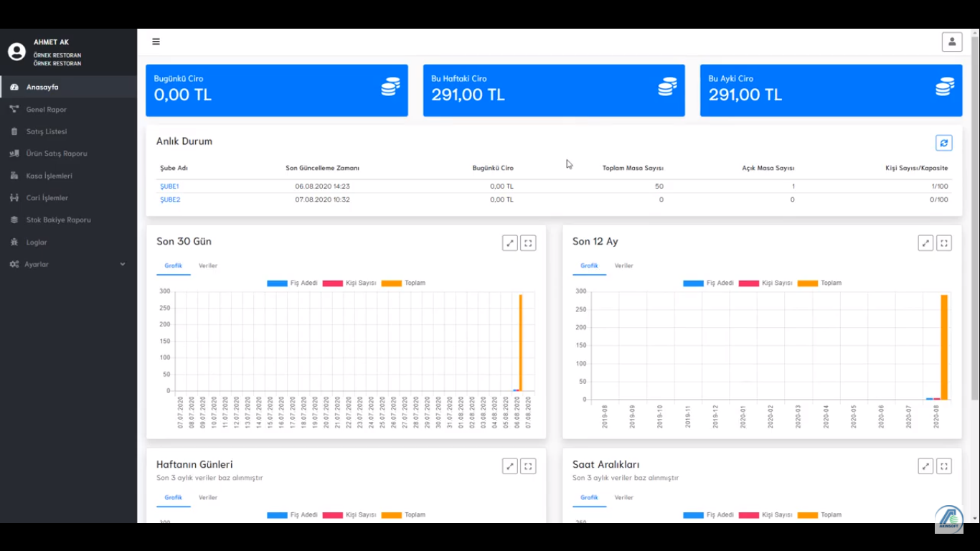Click the Kişi Sayısı/Kapasite column header
Viewport: 980px width, 551px height.
coord(917,168)
